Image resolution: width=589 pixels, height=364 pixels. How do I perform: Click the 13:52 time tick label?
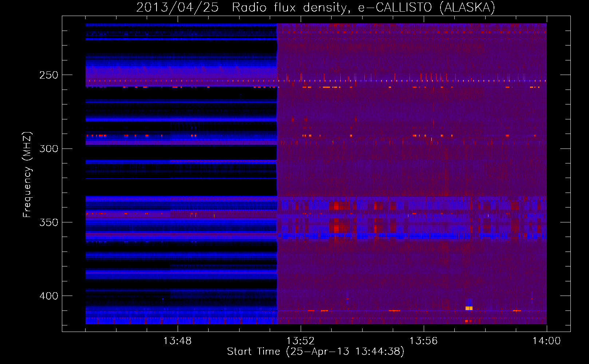click(x=300, y=341)
